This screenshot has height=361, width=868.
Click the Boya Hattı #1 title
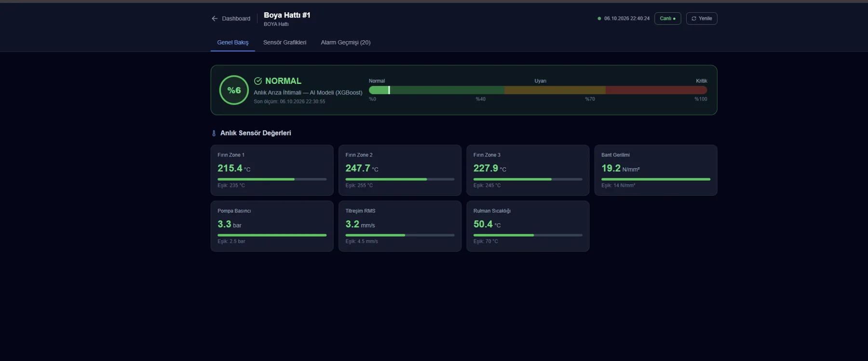287,15
